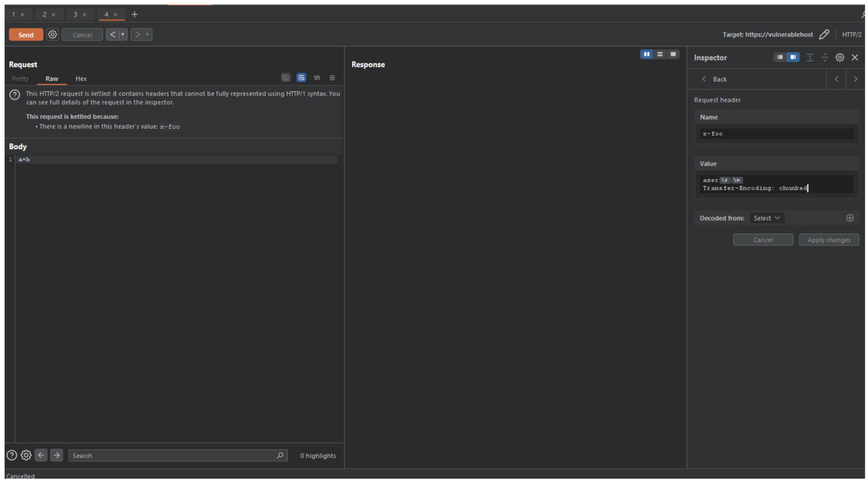Open Repeater send settings gear
Screen dimensions: 868x480
pyautogui.click(x=52, y=35)
